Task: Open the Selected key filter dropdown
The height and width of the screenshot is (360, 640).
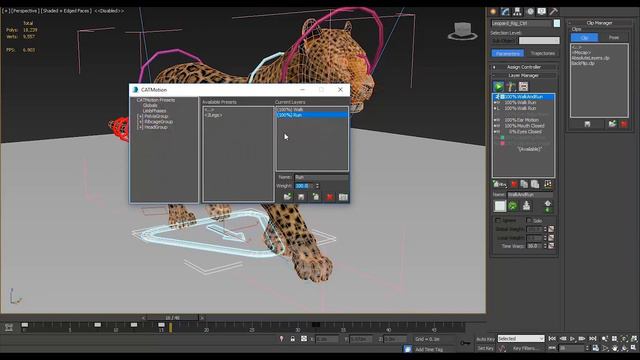Action: (x=521, y=339)
